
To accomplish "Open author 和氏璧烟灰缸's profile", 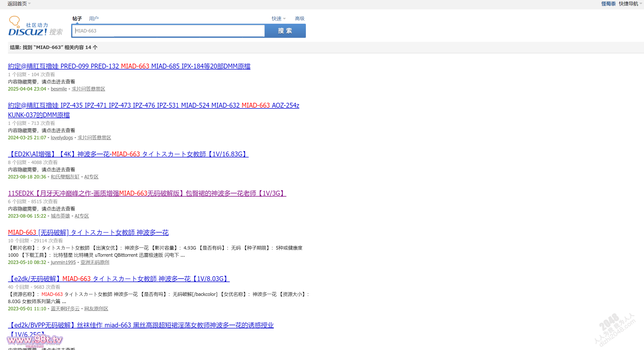I will click(65, 177).
